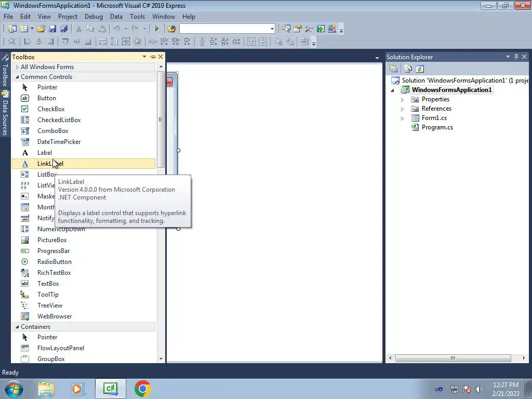Open the Debug menu
Screen dimensions: 532x399
pos(94,16)
